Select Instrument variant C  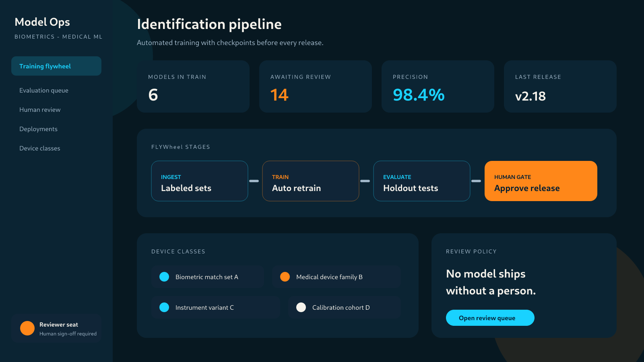coord(216,307)
